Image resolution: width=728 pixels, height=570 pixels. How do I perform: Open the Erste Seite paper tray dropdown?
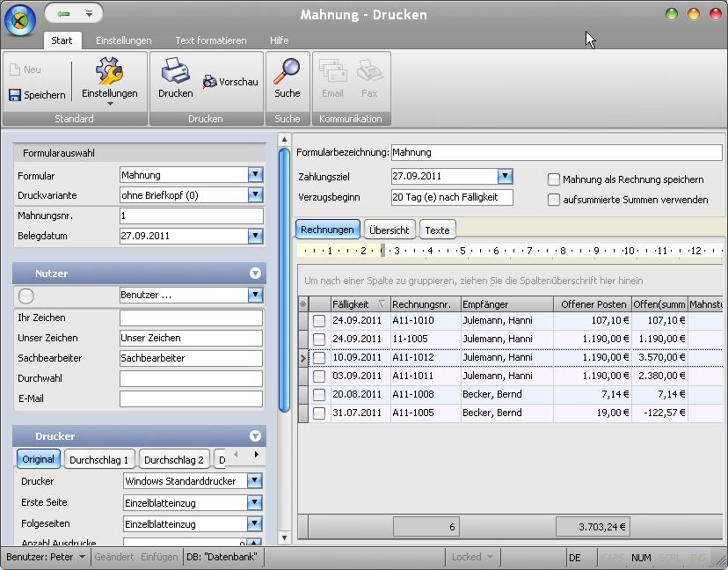pos(254,502)
